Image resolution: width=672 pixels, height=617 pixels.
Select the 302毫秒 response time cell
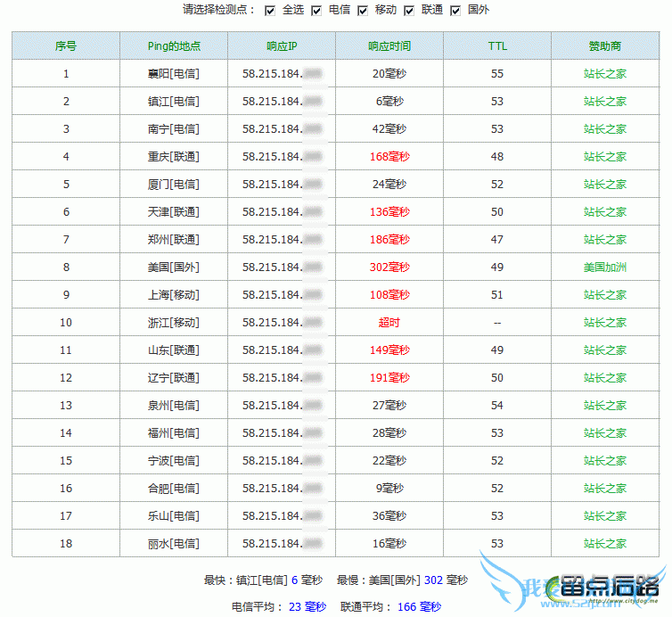coord(389,267)
